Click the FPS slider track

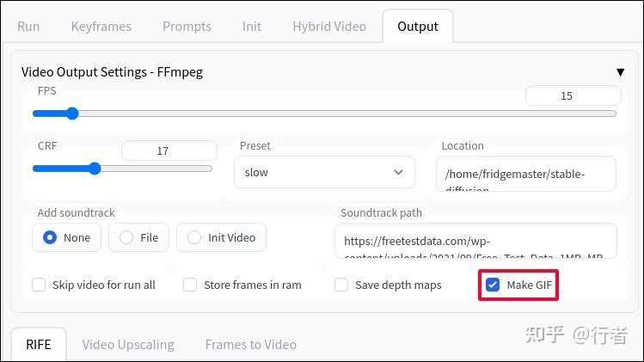[x=344, y=114]
